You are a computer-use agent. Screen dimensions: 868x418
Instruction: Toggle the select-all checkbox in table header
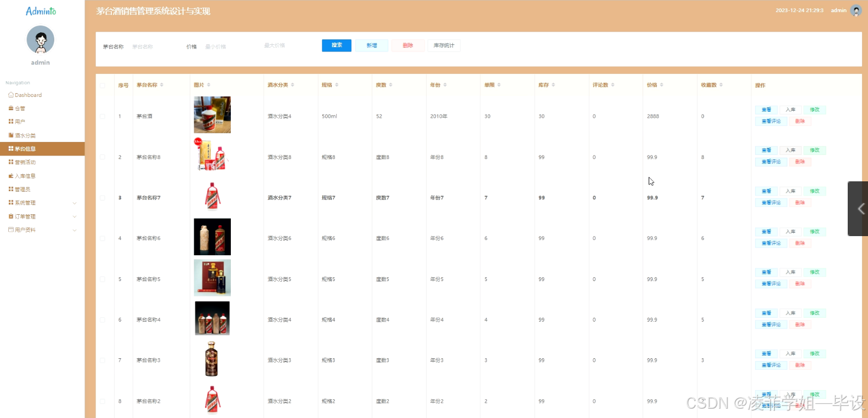point(103,85)
